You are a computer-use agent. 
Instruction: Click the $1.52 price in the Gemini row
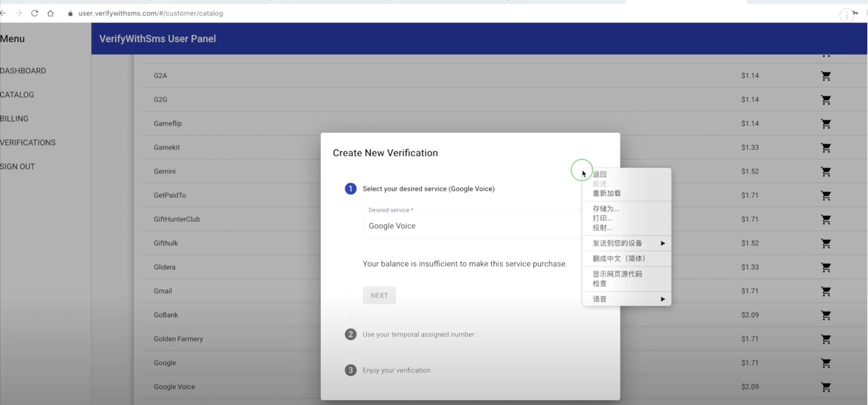(x=750, y=172)
